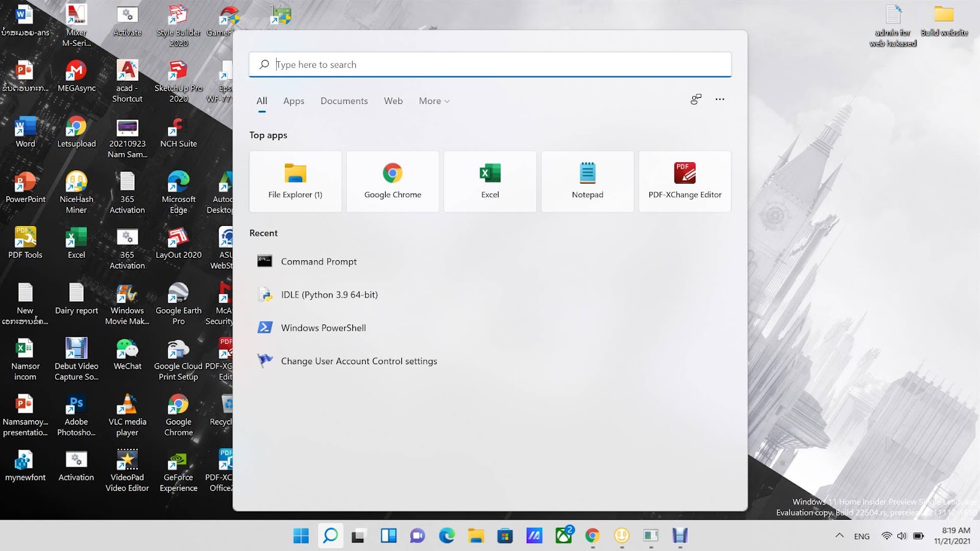Image resolution: width=980 pixels, height=551 pixels.
Task: Select the mynewfont desktop icon
Action: (25, 467)
